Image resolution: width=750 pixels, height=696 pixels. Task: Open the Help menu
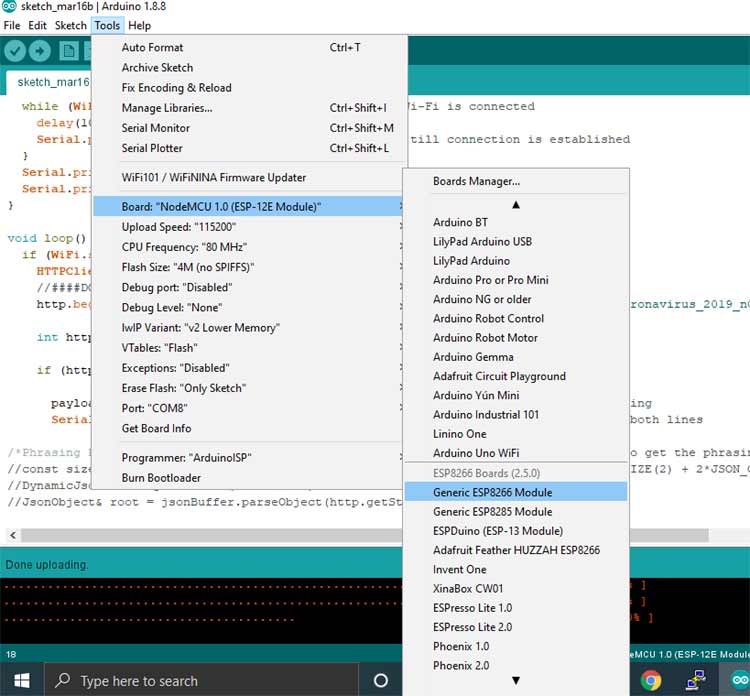point(139,25)
